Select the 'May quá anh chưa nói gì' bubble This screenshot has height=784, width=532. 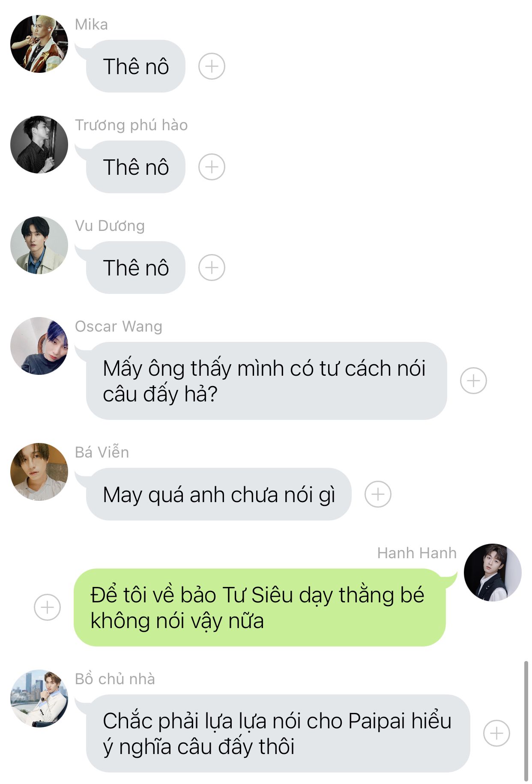218,494
